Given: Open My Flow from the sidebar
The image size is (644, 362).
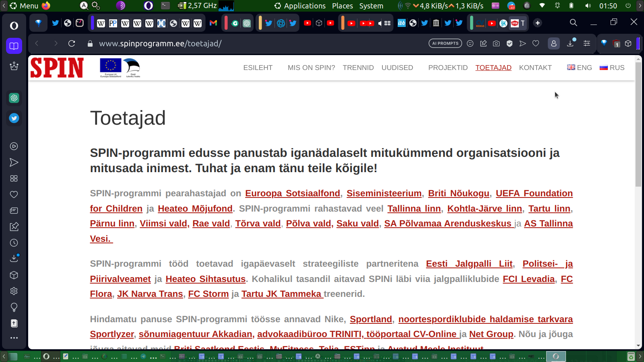Looking at the screenshot, I should pos(14,162).
